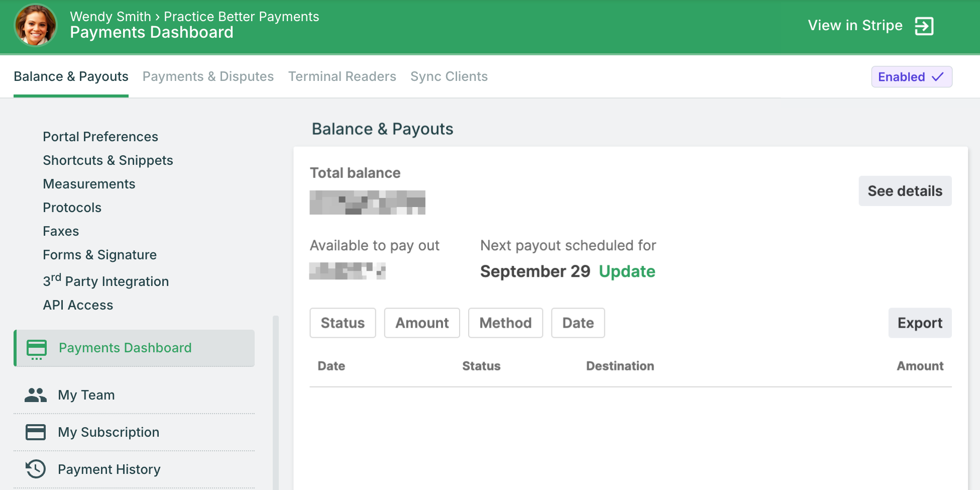Click the See details button
The height and width of the screenshot is (490, 980).
905,191
